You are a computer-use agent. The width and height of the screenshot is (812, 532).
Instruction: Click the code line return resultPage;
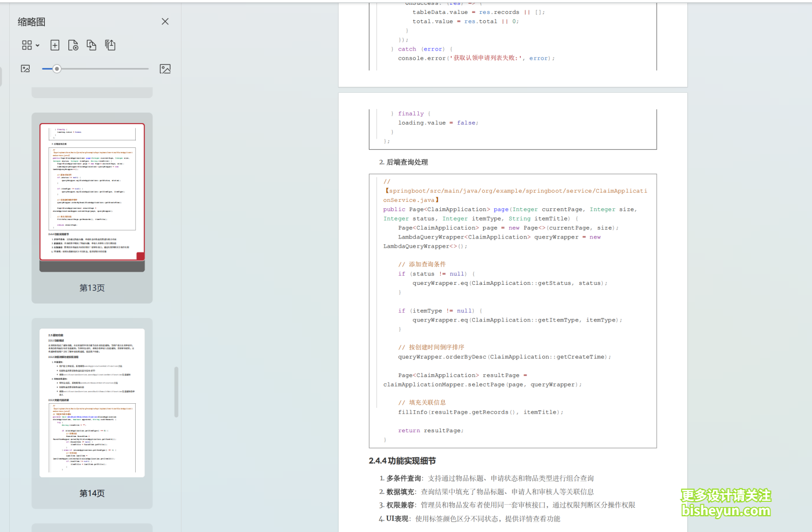coord(430,430)
